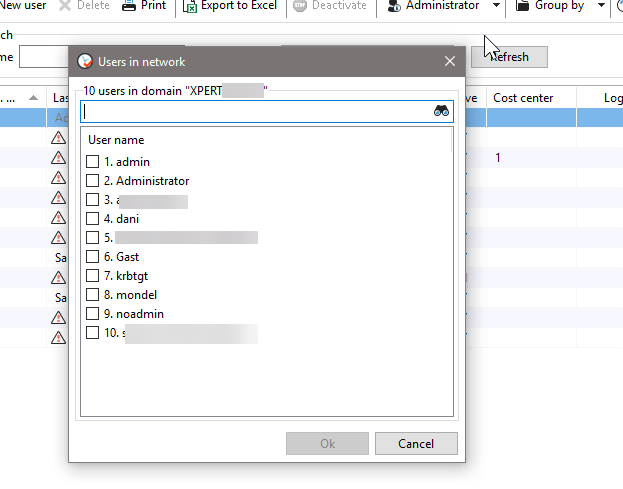Expand the Administrator dropdown arrow
623x489 pixels.
pos(497,6)
